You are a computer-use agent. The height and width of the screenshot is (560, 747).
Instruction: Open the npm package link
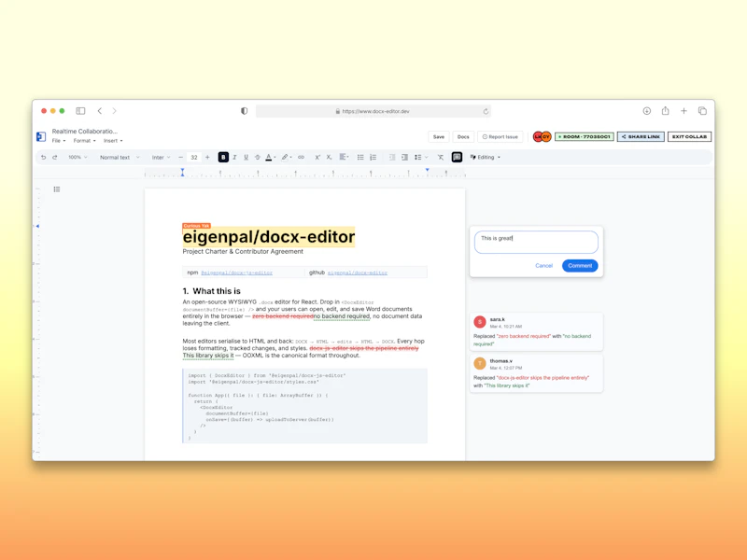tap(236, 273)
